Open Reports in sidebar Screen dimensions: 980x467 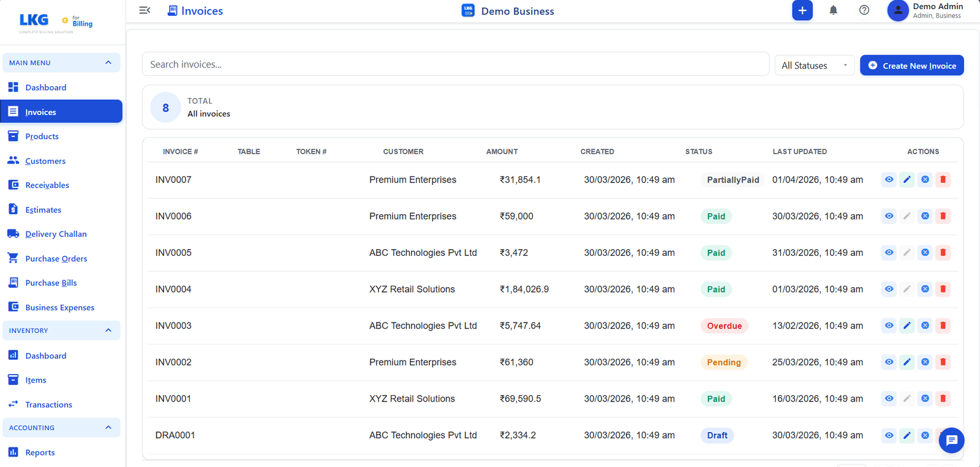pyautogui.click(x=61, y=452)
